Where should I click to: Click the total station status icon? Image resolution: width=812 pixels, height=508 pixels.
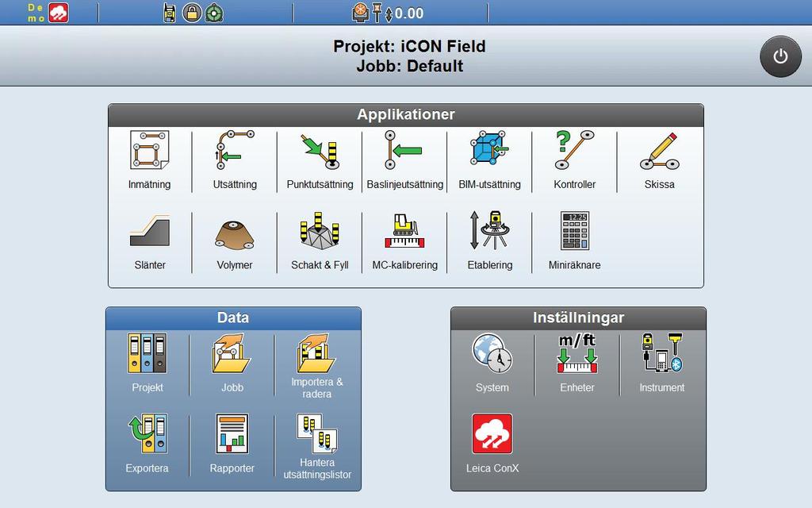pyautogui.click(x=170, y=13)
